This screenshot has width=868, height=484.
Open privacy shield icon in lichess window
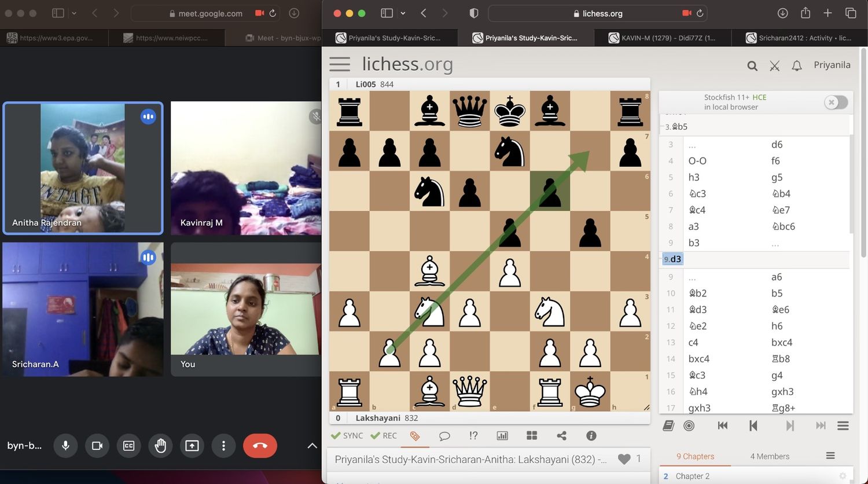(473, 13)
